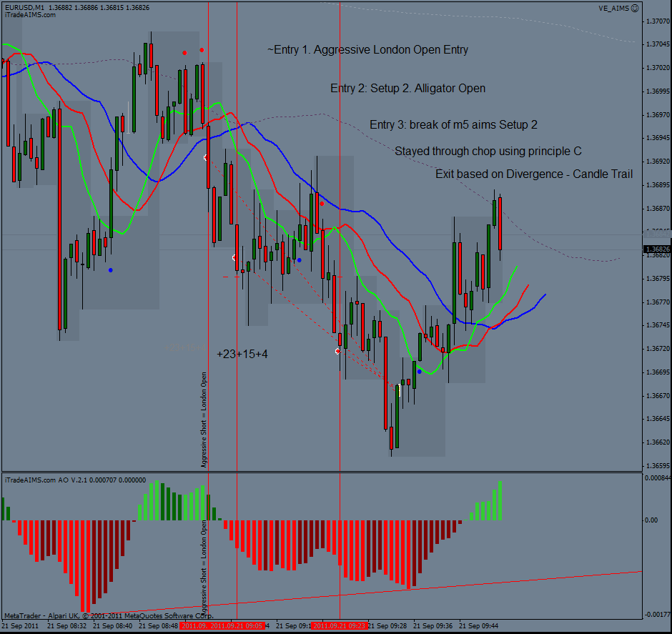The image size is (672, 634).
Task: Select the bright '+23+15+4' pips result label
Action: pos(242,355)
